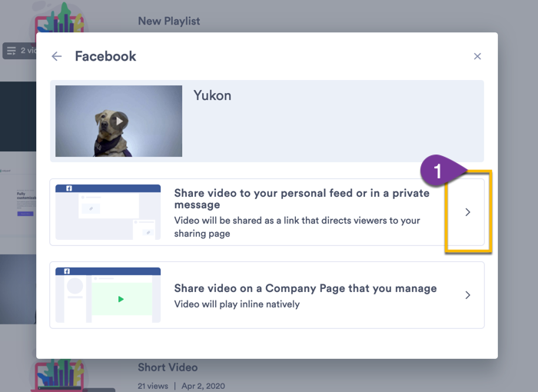Viewport: 538px width, 392px height.
Task: Click the 'New Playlist' title behind dialog
Action: click(x=169, y=21)
